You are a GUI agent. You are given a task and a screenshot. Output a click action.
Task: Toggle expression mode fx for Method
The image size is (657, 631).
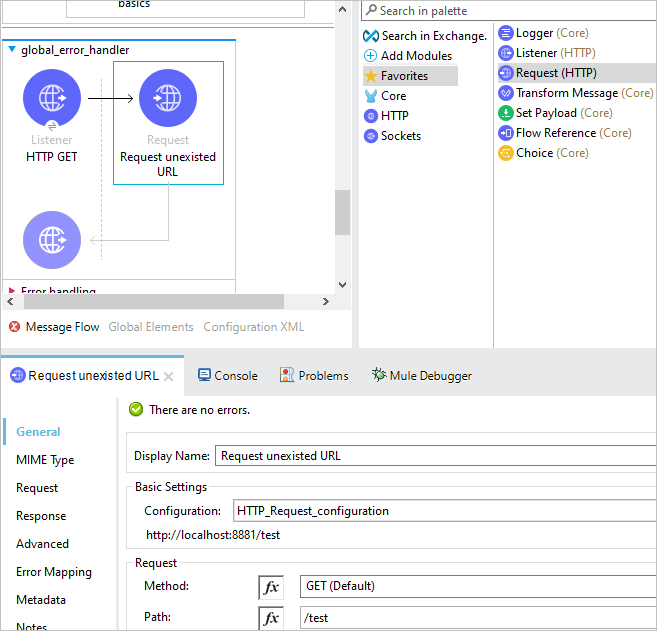[271, 587]
